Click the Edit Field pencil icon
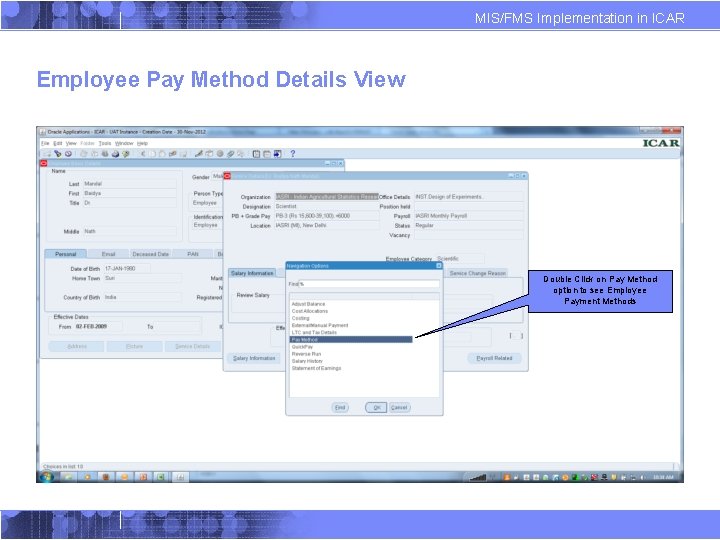Viewport: 720px width, 540px height. (198, 154)
